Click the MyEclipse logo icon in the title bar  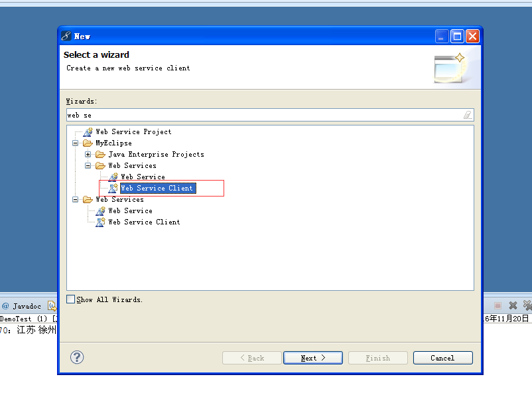[x=66, y=36]
